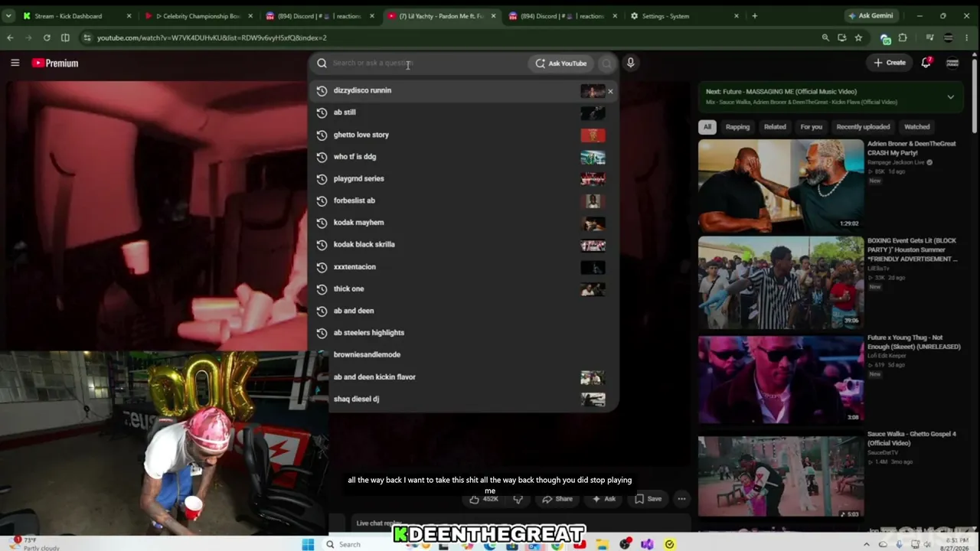
Task: Select the 'Rapping' filter chip
Action: [x=737, y=127]
